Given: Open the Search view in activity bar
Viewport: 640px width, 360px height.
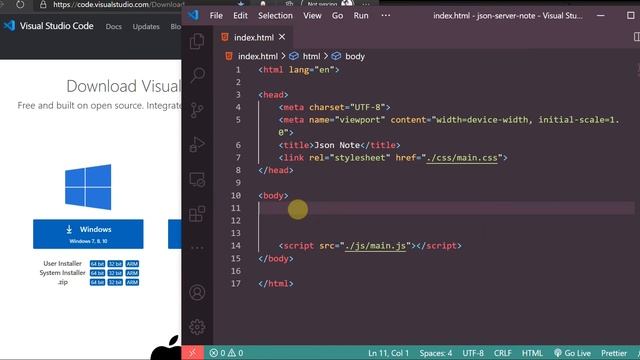Looking at the screenshot, I should (197, 76).
